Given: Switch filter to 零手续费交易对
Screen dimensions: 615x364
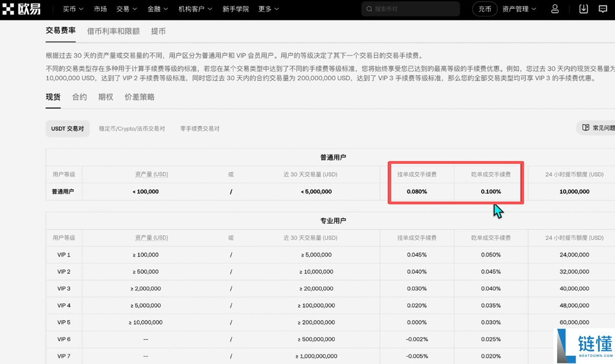Looking at the screenshot, I should coord(200,129).
